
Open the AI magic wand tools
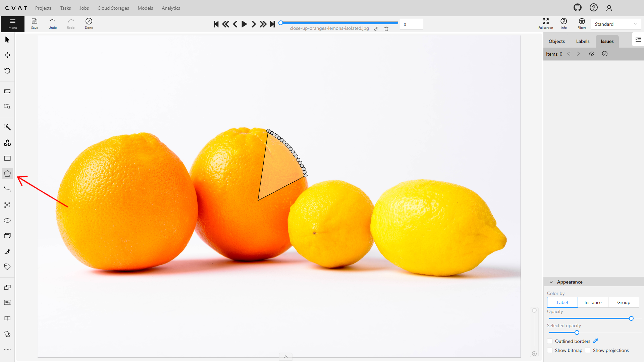click(7, 127)
